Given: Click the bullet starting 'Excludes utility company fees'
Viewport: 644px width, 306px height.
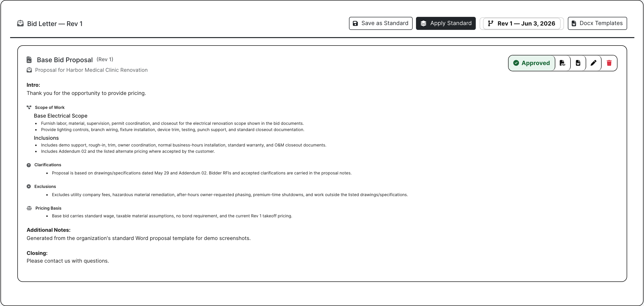Looking at the screenshot, I should [x=230, y=195].
